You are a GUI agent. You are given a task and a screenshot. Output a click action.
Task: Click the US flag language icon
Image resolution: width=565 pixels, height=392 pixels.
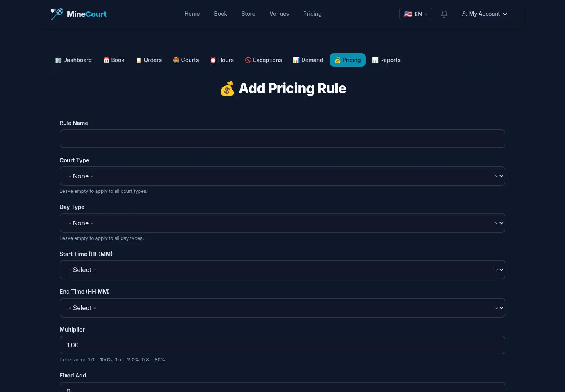coord(408,14)
